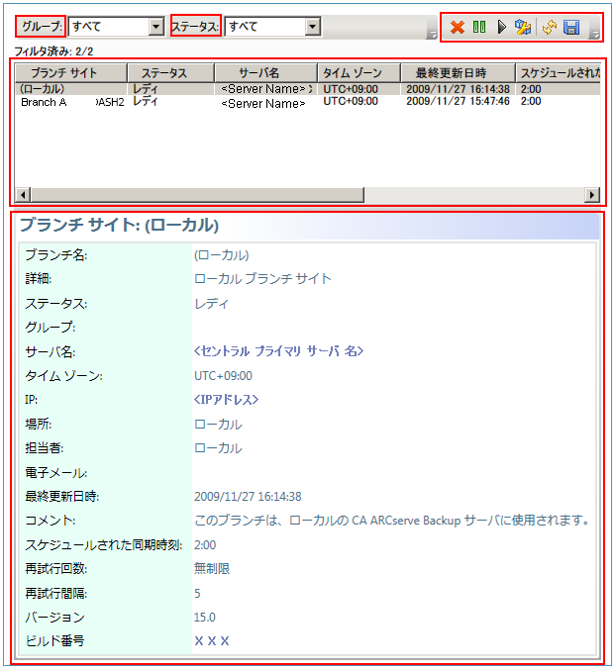The image size is (616, 672).
Task: Sort by the ステータス column header in table
Action: (170, 73)
